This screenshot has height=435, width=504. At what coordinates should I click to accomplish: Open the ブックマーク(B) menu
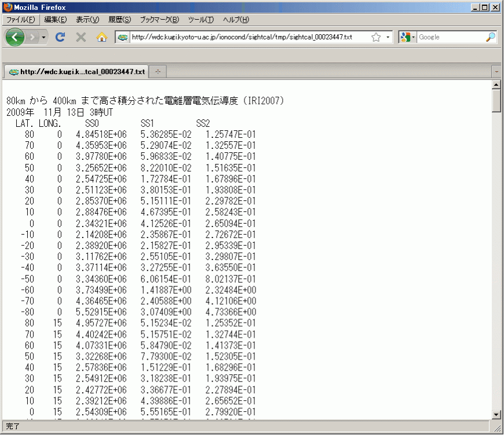click(159, 20)
